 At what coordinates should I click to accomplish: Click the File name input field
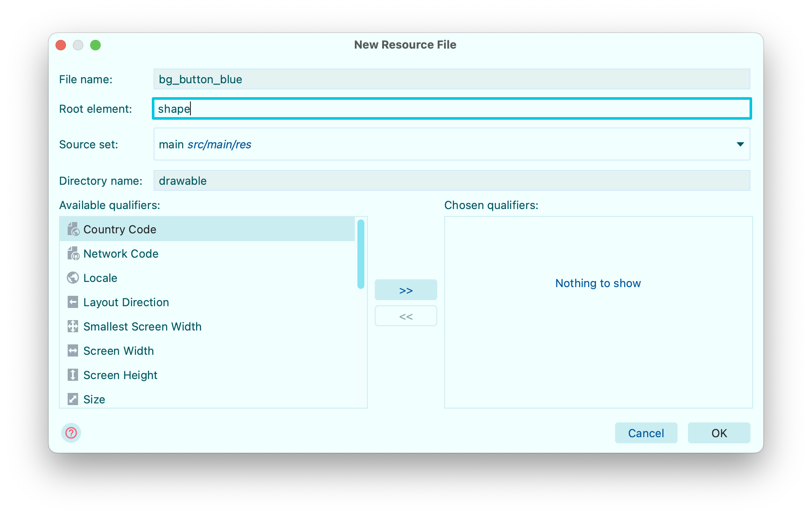(452, 79)
